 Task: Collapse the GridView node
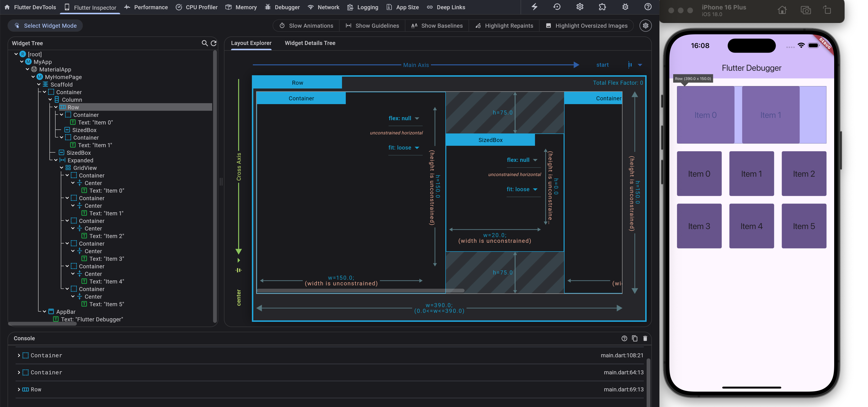[62, 168]
